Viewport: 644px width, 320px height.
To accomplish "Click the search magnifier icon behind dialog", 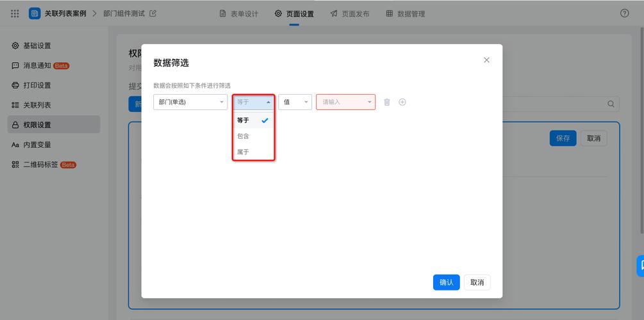I will (x=611, y=104).
